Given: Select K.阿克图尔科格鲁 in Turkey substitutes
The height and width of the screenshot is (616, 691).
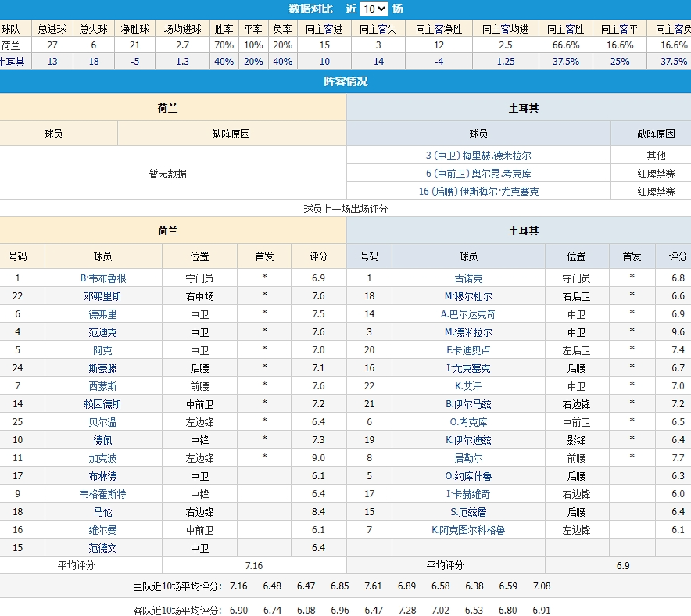Looking at the screenshot, I should coord(468,530).
